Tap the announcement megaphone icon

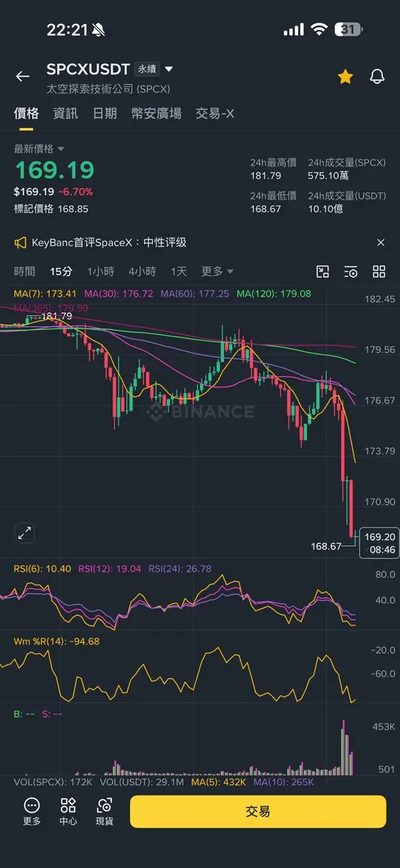(21, 242)
